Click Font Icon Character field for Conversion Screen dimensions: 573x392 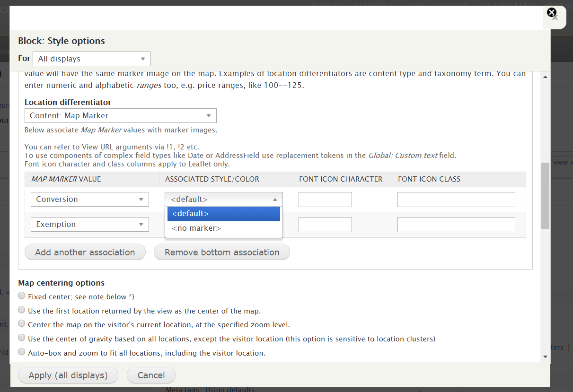click(325, 200)
